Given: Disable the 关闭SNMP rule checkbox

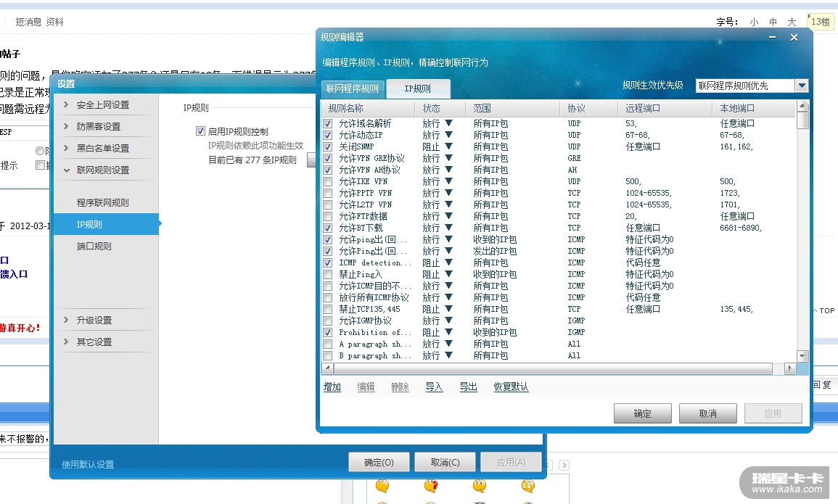Looking at the screenshot, I should click(328, 146).
